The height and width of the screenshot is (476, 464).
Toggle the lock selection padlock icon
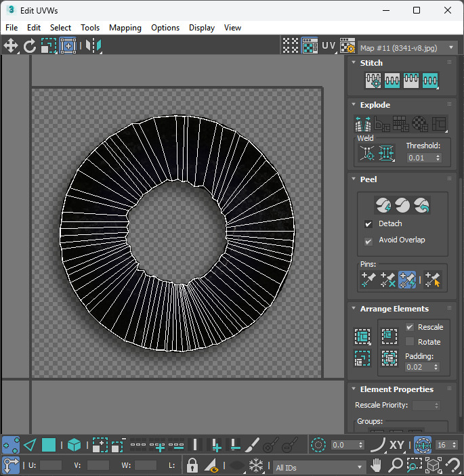click(192, 466)
